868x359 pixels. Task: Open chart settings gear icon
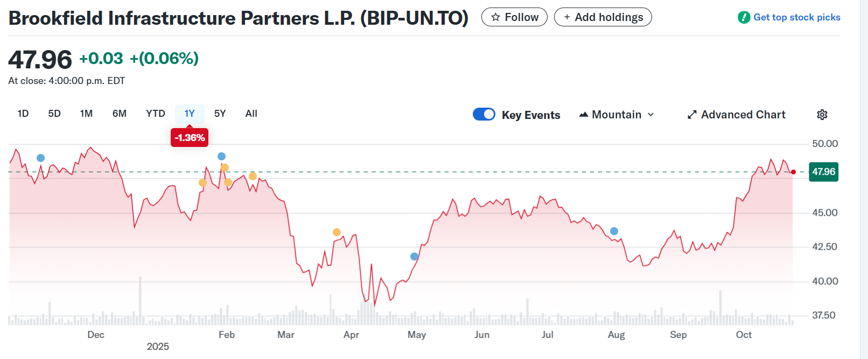click(822, 115)
